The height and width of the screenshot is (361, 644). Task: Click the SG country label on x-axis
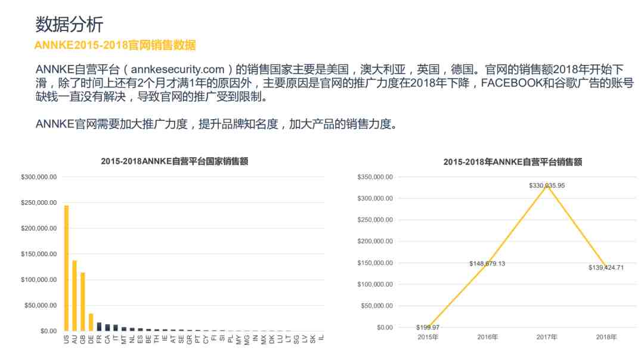(x=296, y=340)
